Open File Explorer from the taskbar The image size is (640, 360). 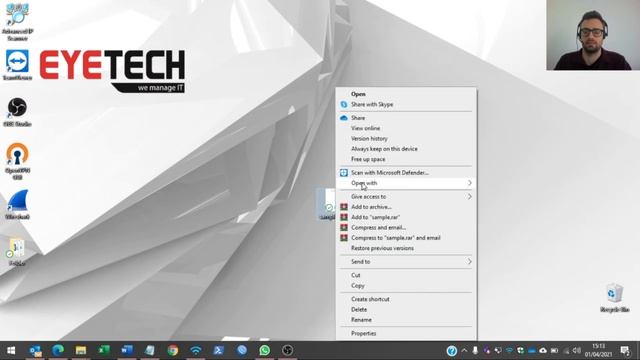(81, 350)
